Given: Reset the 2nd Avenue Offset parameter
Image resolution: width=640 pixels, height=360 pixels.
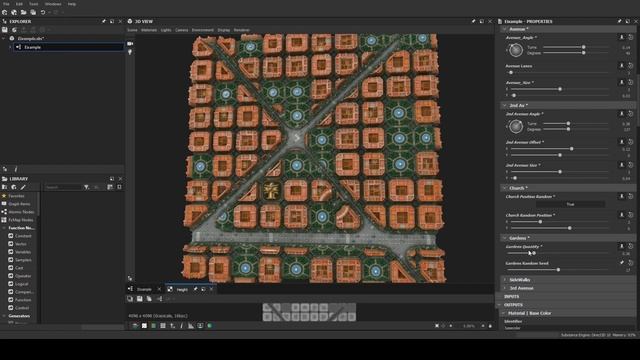Looking at the screenshot, I should pyautogui.click(x=631, y=142).
